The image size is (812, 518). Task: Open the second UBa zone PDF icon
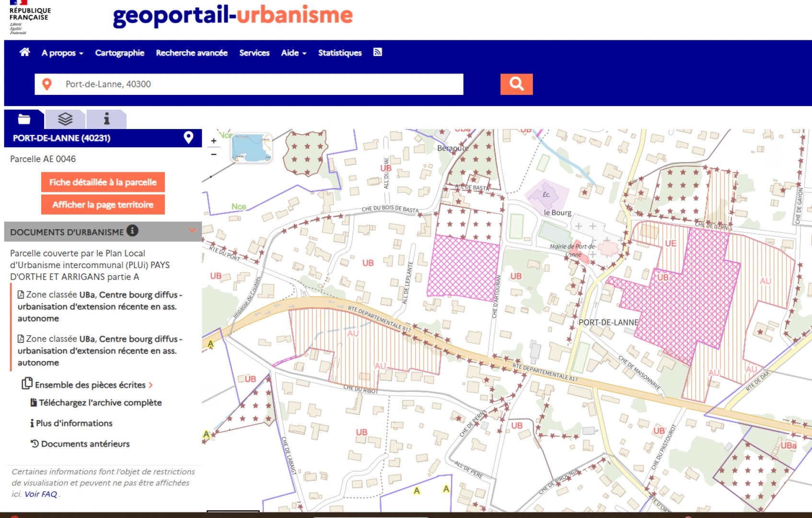pos(21,339)
